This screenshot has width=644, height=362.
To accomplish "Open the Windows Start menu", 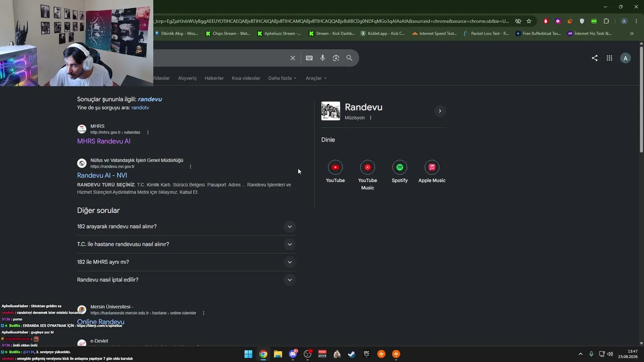I will coord(248,354).
